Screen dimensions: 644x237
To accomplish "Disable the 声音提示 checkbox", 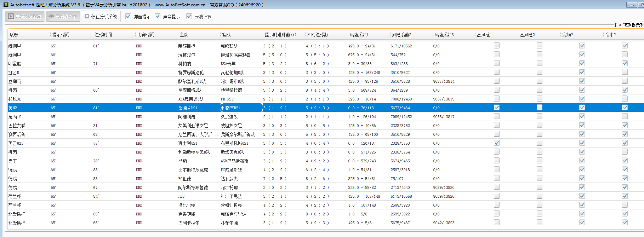I will (158, 16).
